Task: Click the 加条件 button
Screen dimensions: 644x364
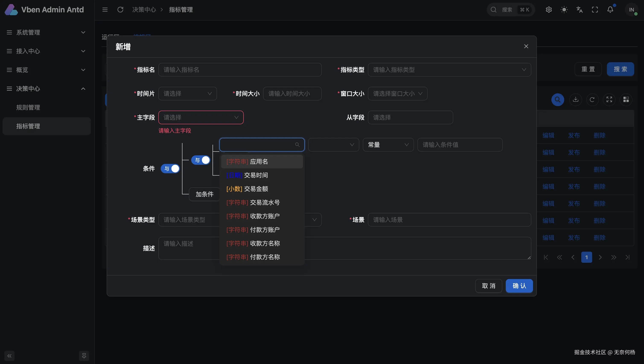Action: (x=204, y=194)
